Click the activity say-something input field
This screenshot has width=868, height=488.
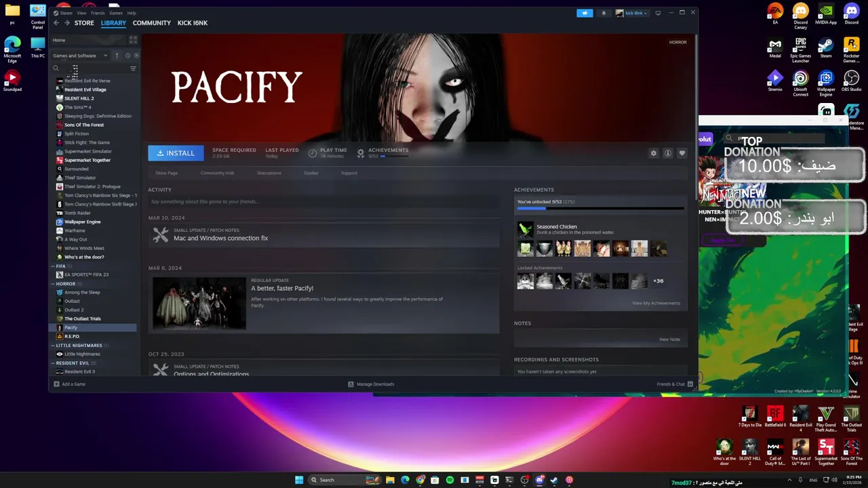pyautogui.click(x=323, y=201)
